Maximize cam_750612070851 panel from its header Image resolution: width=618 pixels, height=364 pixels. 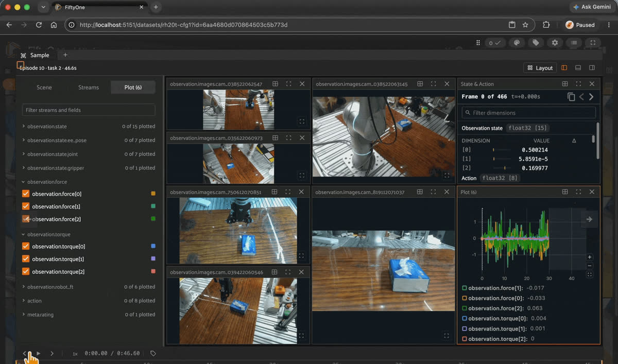coord(288,192)
